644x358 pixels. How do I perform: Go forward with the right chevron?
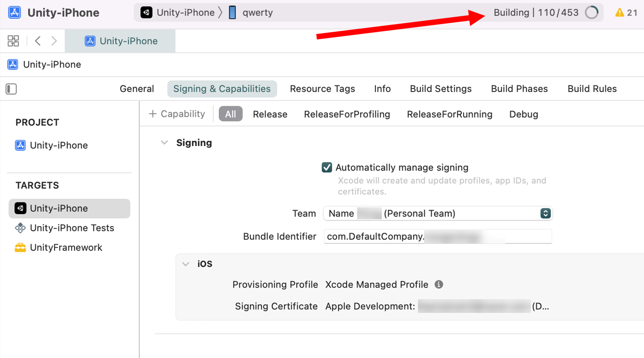click(x=54, y=41)
